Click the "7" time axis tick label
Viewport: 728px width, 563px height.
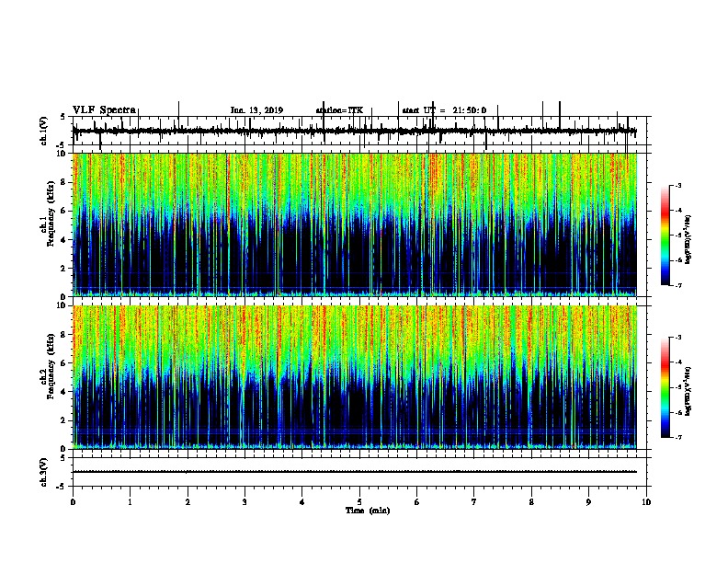point(474,502)
